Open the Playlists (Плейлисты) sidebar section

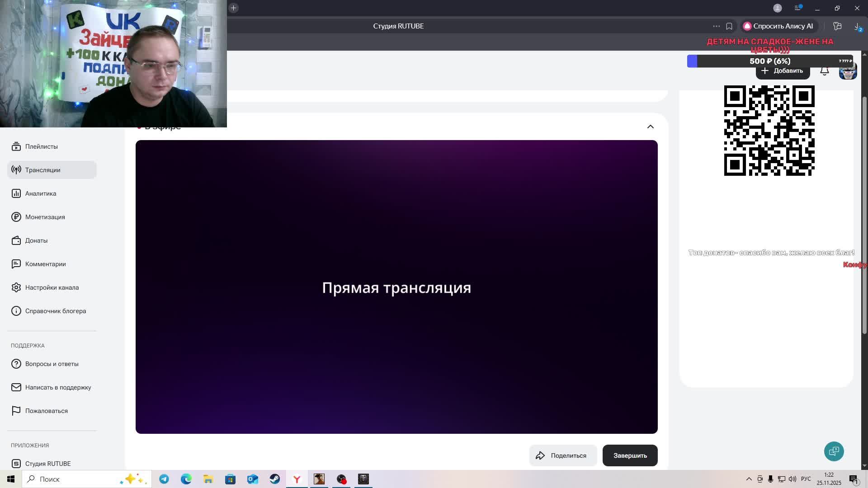41,146
